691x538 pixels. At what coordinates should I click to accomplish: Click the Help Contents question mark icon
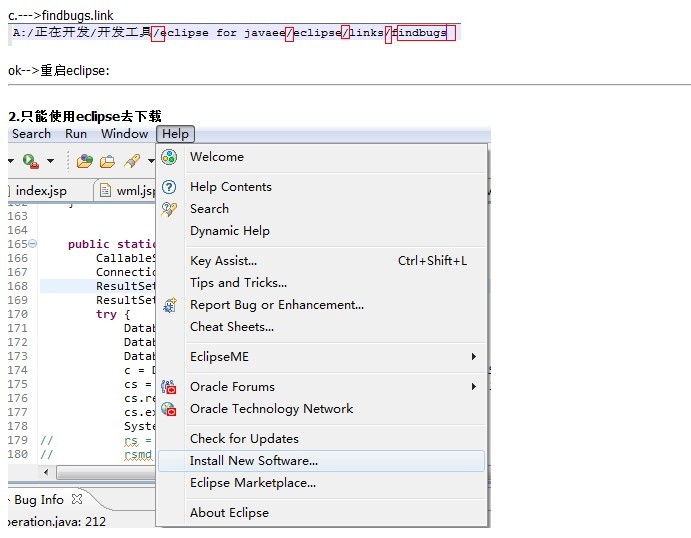pos(169,187)
